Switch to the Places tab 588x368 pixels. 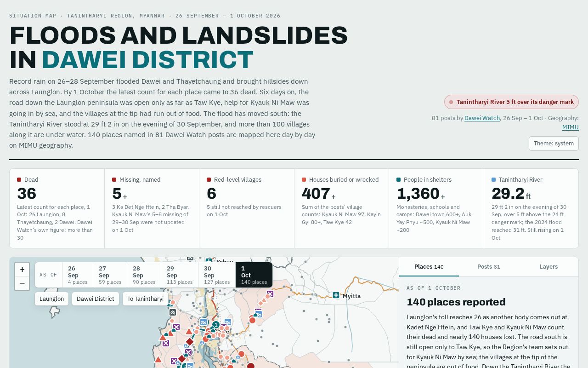click(429, 267)
